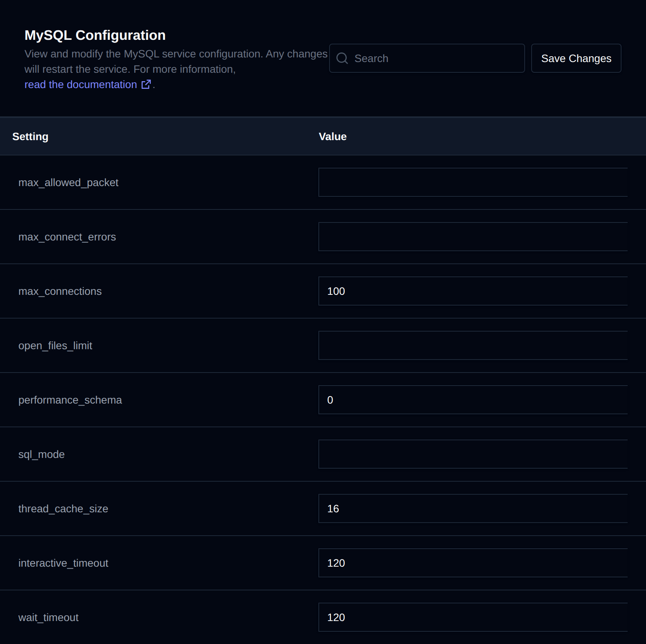Edit the max_connections value 100
646x644 pixels.
click(x=473, y=291)
